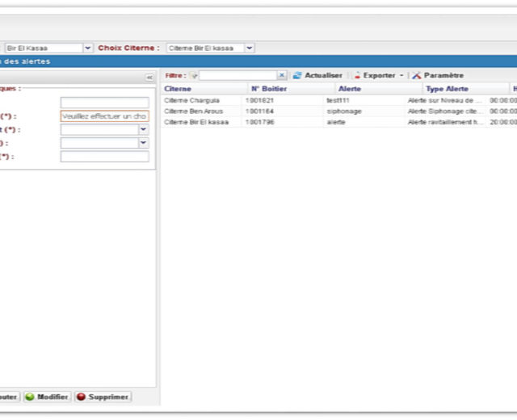Open the Exporter dropdown arrow
This screenshot has width=517, height=420.
tap(401, 75)
